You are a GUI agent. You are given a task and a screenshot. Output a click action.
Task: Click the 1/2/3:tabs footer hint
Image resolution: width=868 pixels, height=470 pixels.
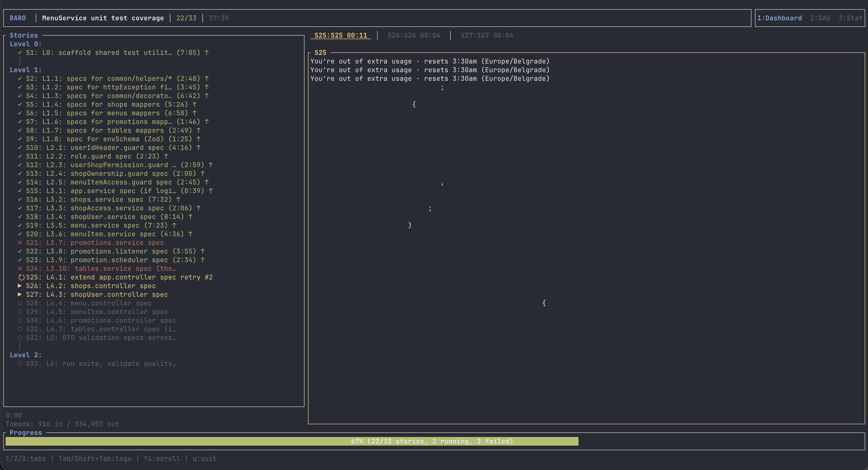point(26,459)
